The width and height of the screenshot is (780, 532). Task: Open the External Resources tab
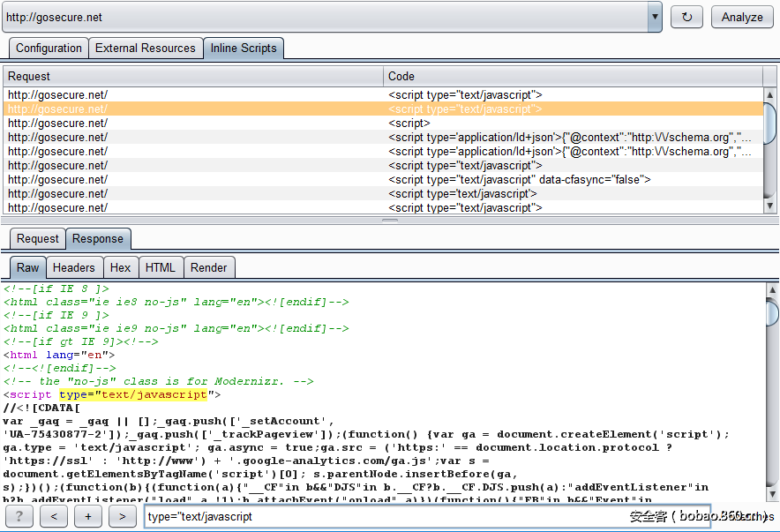pyautogui.click(x=146, y=49)
